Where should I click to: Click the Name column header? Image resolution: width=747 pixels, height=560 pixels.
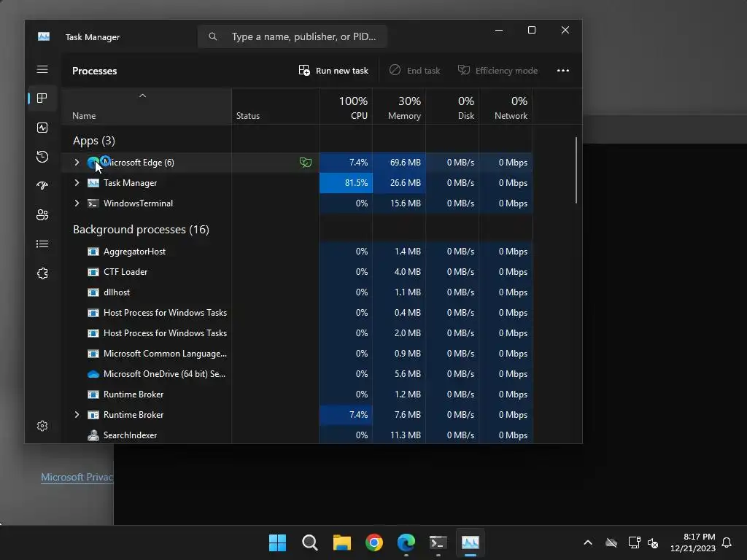coord(147,106)
